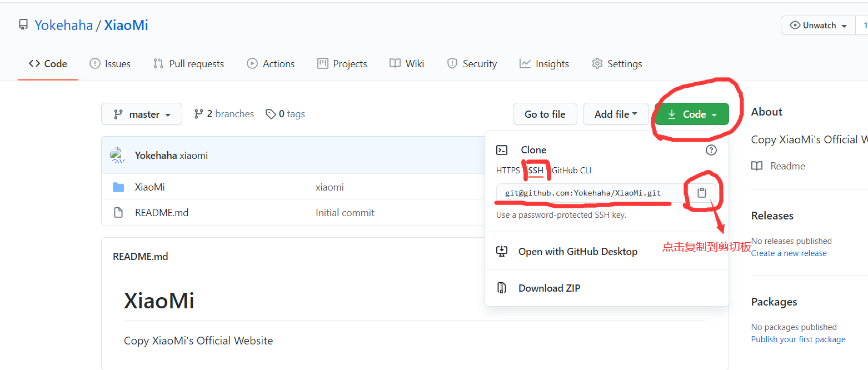Click the 'xiaomi' commit message in folder row
Image resolution: width=868 pixels, height=370 pixels.
coord(330,187)
